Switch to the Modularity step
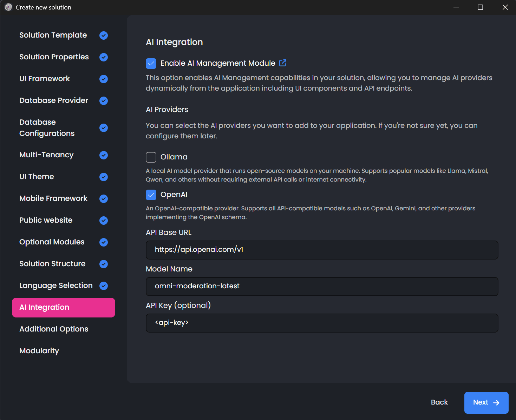516x420 pixels. click(x=39, y=351)
